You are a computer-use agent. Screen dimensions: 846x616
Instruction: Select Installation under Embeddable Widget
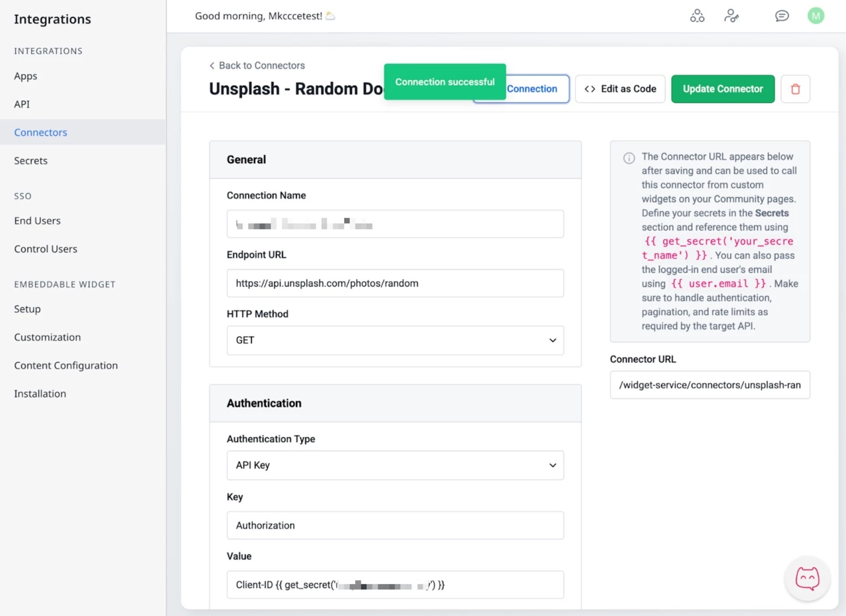coord(40,393)
